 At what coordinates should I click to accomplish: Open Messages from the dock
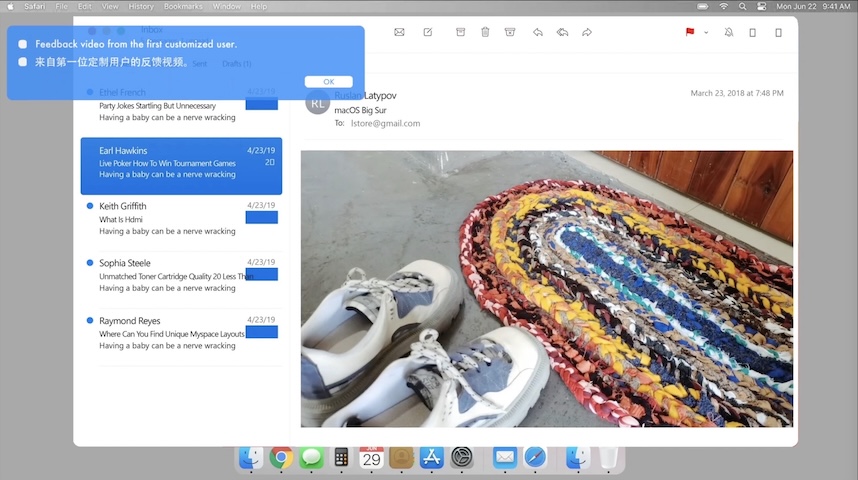tap(311, 458)
